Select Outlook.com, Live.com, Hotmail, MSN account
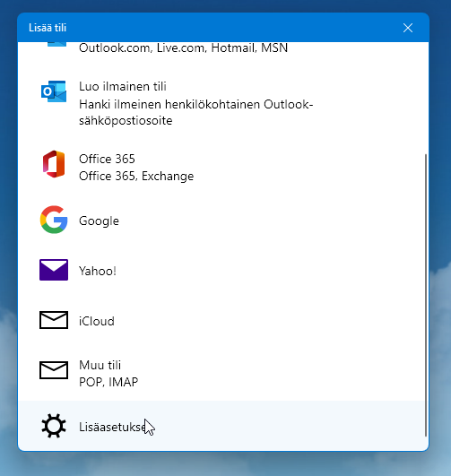The width and height of the screenshot is (451, 476). (184, 48)
